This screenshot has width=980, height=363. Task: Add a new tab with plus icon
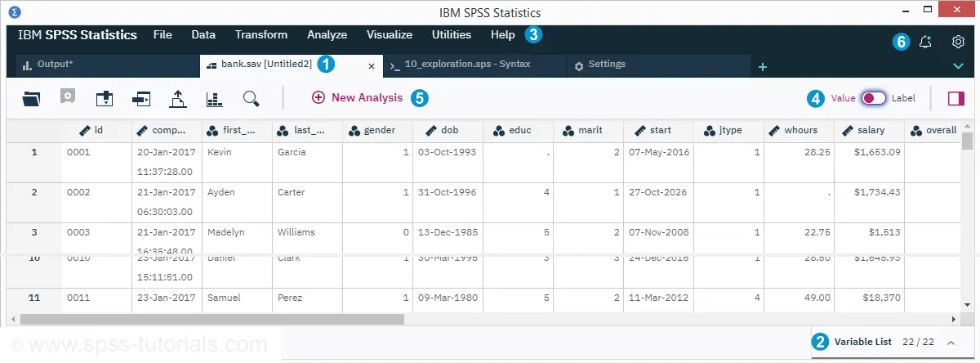(x=763, y=67)
